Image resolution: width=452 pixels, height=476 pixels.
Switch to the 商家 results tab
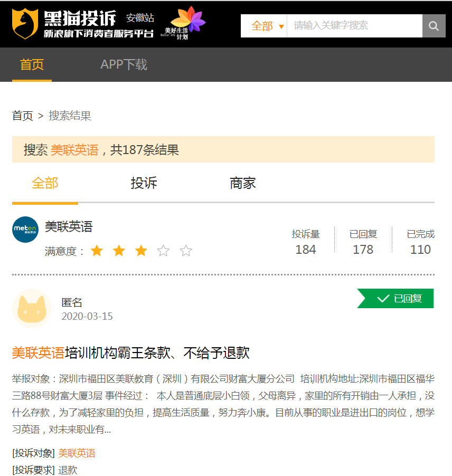click(x=243, y=183)
